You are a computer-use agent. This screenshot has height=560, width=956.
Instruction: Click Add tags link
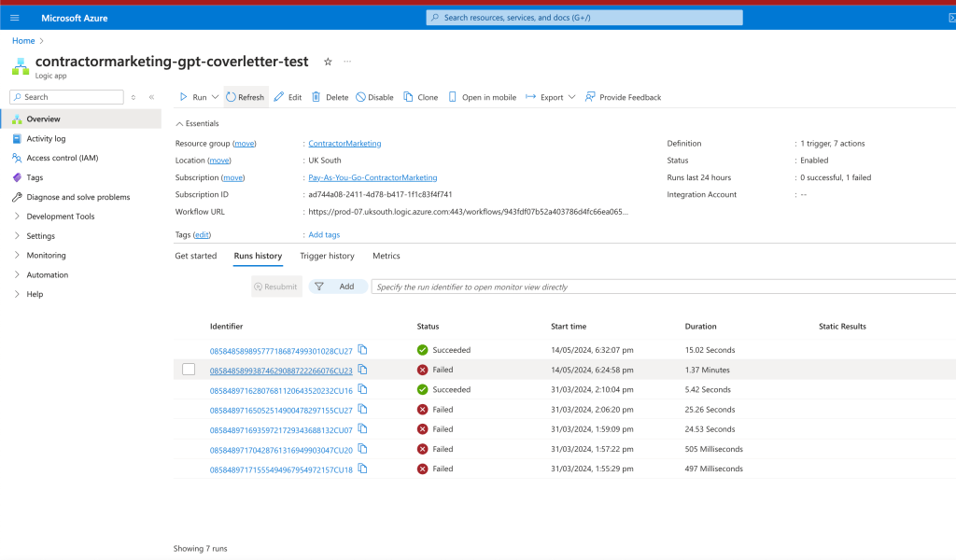(x=324, y=234)
